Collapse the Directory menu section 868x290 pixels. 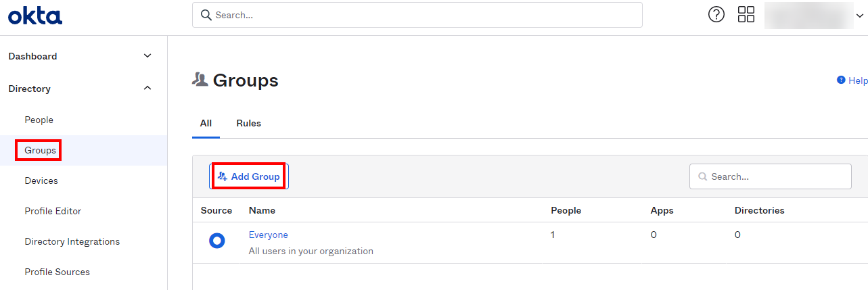pyautogui.click(x=147, y=89)
